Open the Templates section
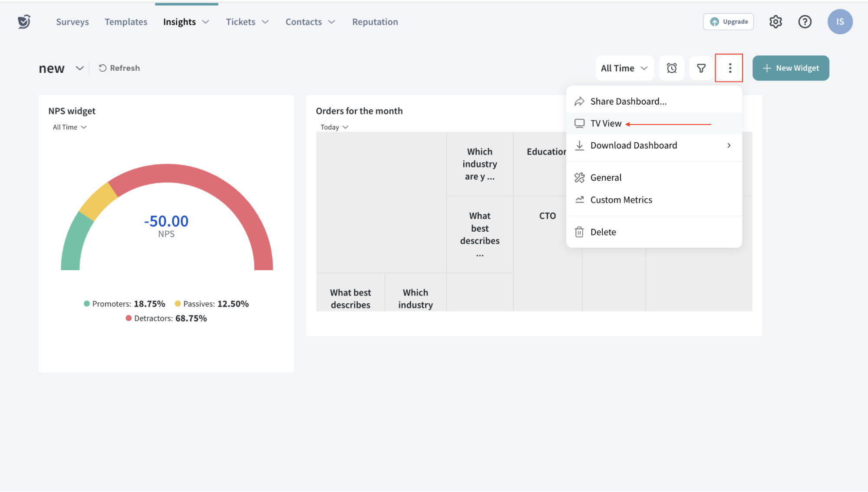 (125, 21)
